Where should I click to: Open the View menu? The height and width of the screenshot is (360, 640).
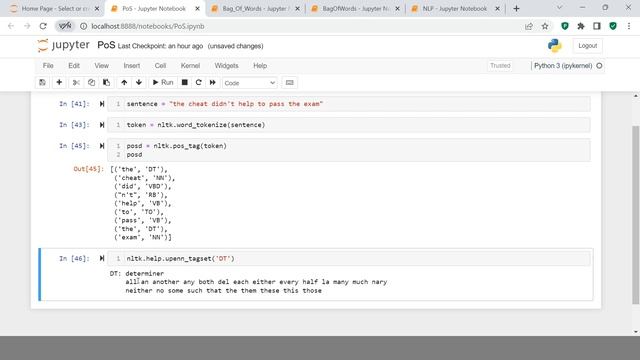point(102,66)
